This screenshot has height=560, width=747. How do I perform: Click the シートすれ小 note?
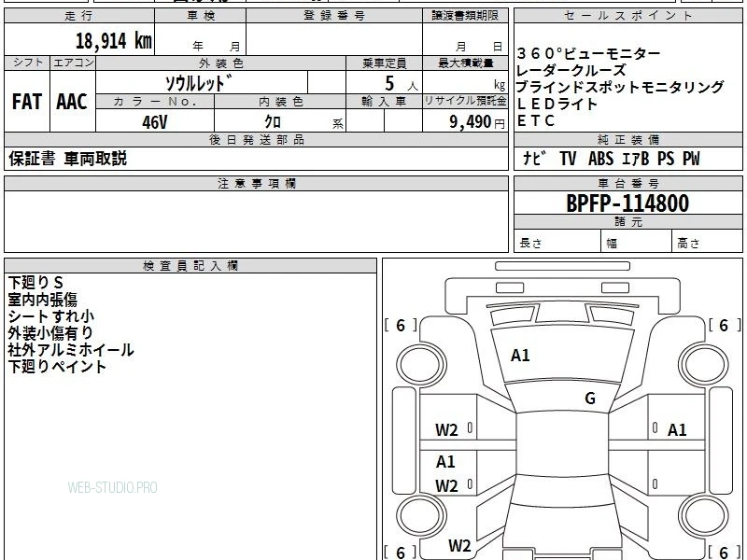click(51, 315)
